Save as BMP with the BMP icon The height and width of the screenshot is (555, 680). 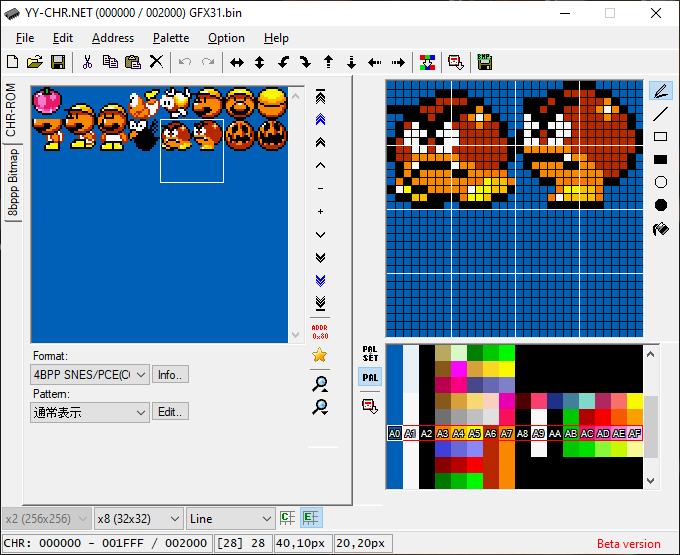click(484, 62)
